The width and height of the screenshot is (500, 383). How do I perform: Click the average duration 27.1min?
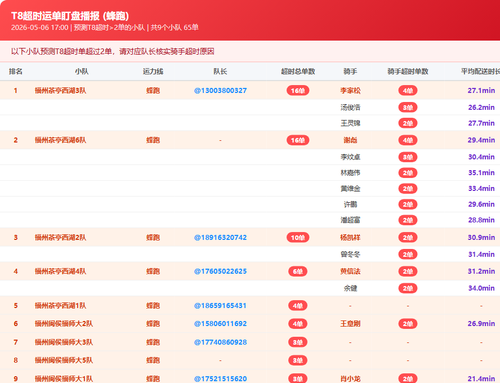(481, 91)
